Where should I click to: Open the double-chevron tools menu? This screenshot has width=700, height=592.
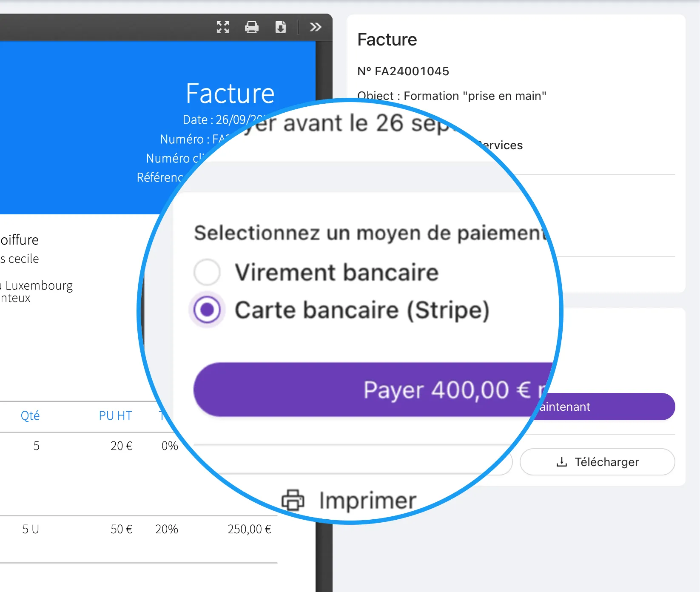pos(316,27)
